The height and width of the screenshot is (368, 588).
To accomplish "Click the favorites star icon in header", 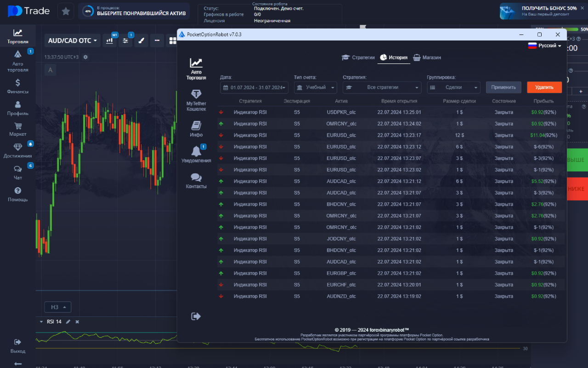I will (66, 11).
